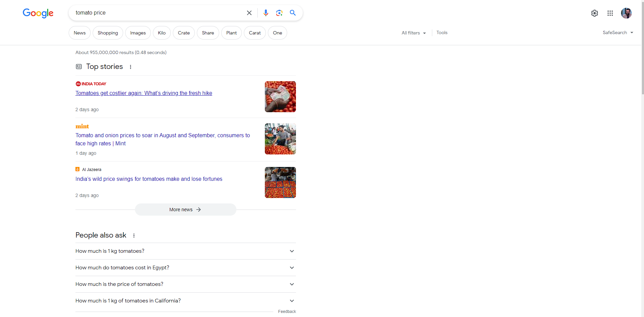Clear the search box with the X icon
Image resolution: width=644 pixels, height=317 pixels.
[x=249, y=13]
